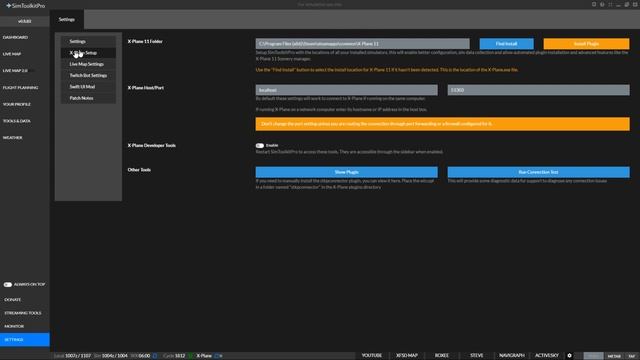Open the Dashboard page in sidebar
Viewport: 640px width, 360px height.
click(x=16, y=38)
